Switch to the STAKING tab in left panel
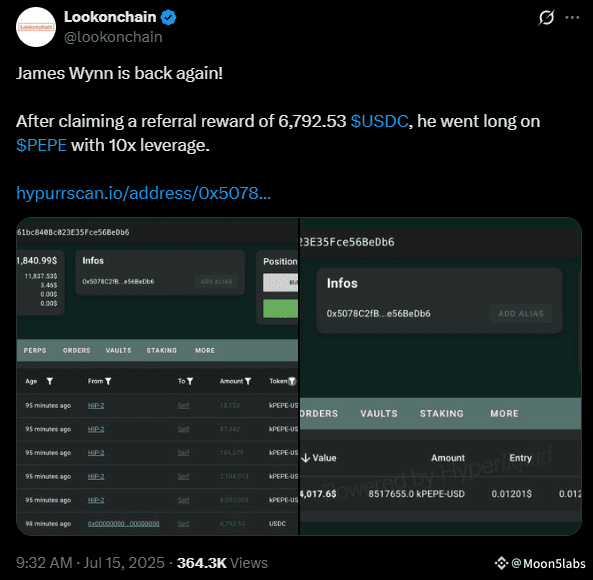 pyautogui.click(x=161, y=350)
